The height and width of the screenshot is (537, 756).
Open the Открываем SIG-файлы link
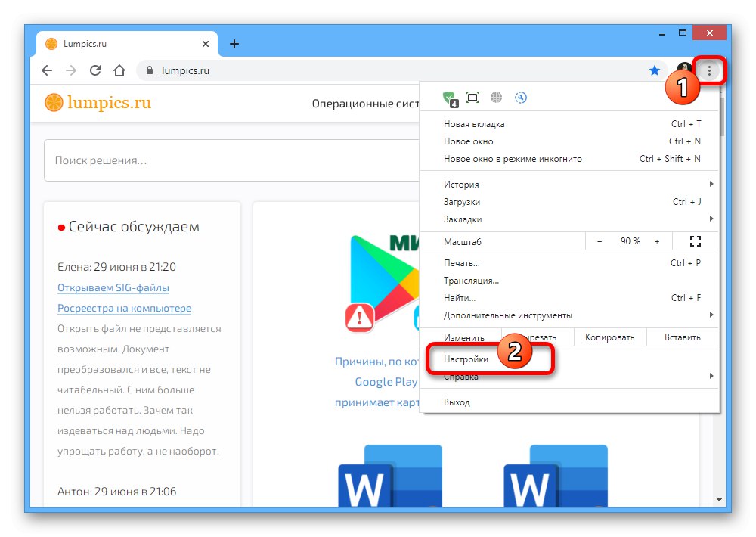113,287
